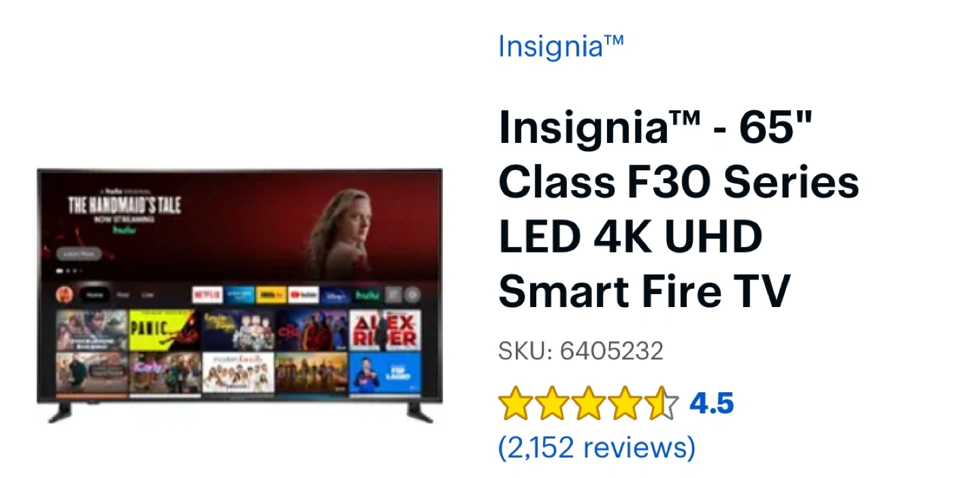This screenshot has width=980, height=478.
Task: Click the settings gear on TV screen
Action: click(412, 295)
